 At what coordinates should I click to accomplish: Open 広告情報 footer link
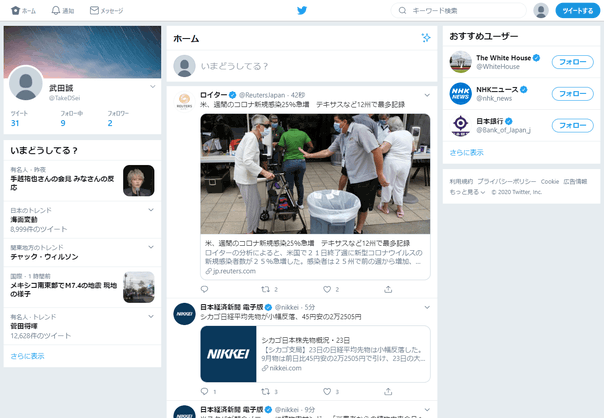pyautogui.click(x=575, y=181)
